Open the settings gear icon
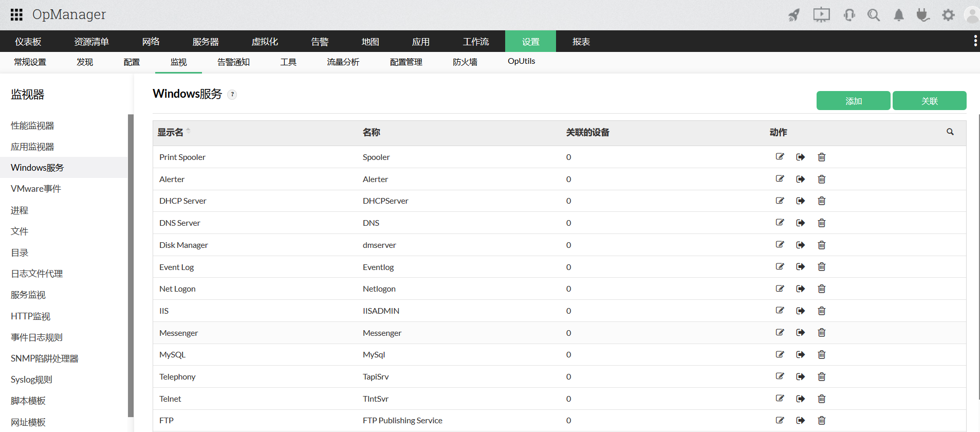 pos(948,15)
